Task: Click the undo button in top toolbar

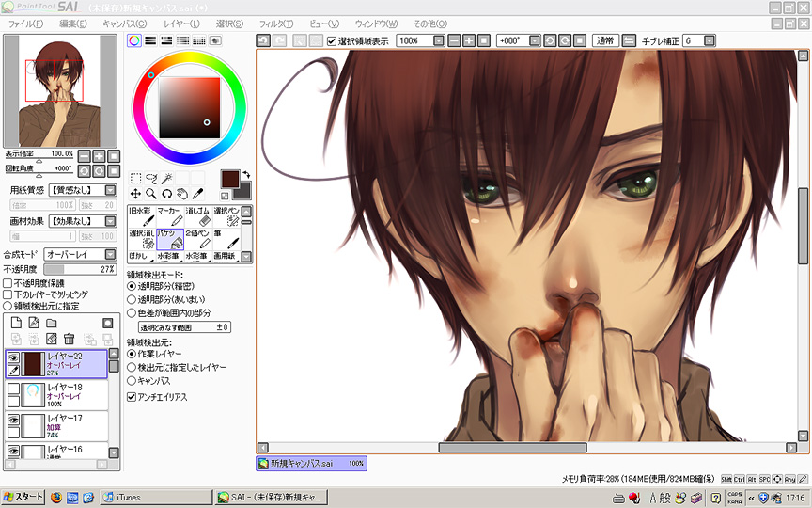Action: tap(263, 40)
